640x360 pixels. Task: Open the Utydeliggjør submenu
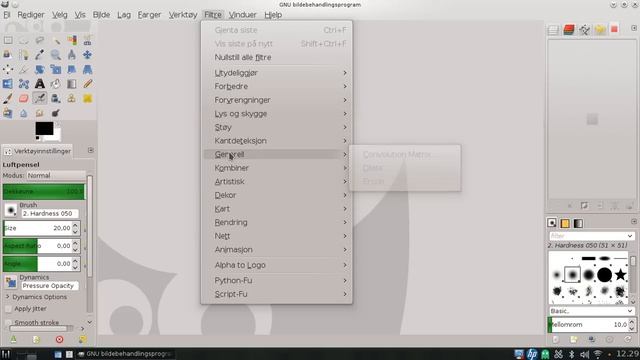point(277,73)
